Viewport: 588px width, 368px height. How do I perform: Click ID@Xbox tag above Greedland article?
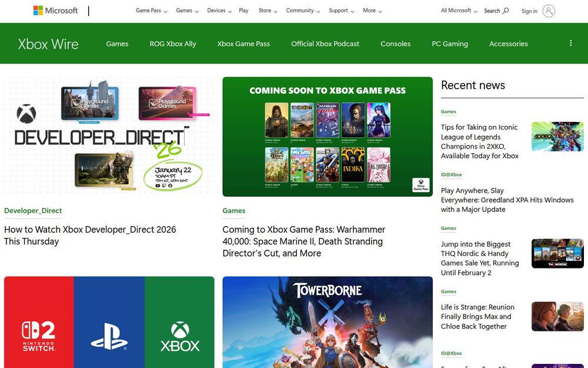tap(451, 175)
